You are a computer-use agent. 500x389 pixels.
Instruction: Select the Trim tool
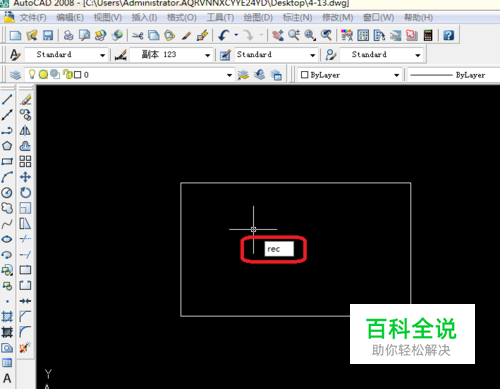[x=25, y=239]
